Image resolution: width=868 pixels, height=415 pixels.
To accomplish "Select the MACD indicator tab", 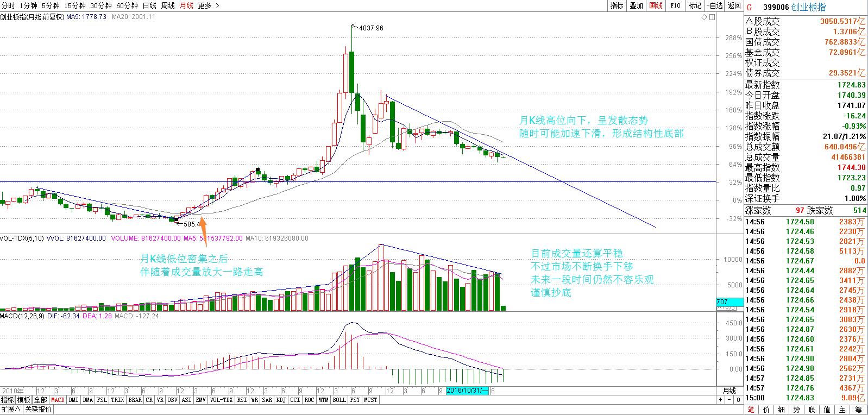I will click(58, 400).
